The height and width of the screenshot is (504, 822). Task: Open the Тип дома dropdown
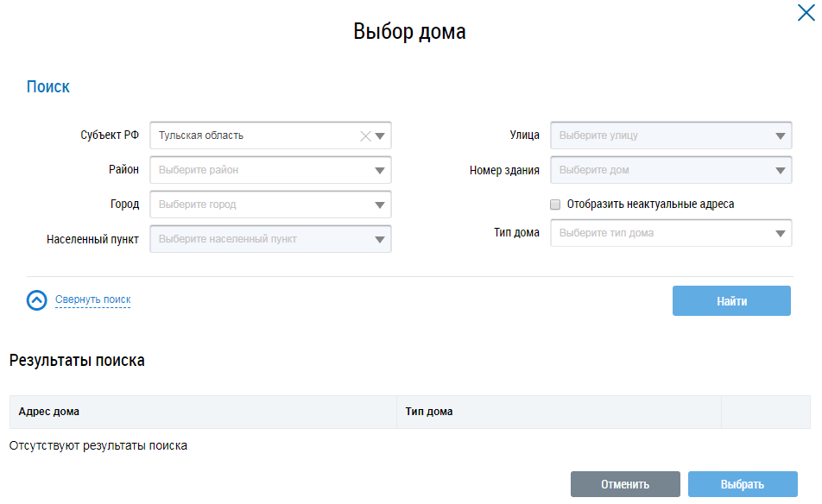pos(781,233)
